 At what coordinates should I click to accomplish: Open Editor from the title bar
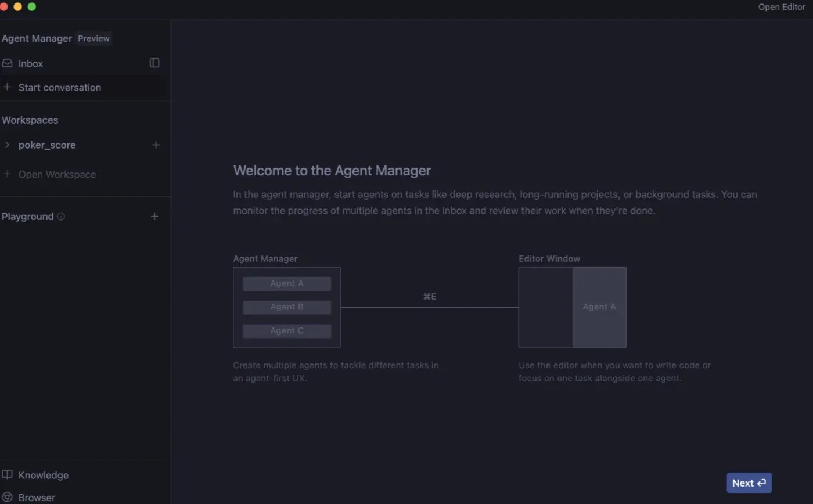[781, 7]
